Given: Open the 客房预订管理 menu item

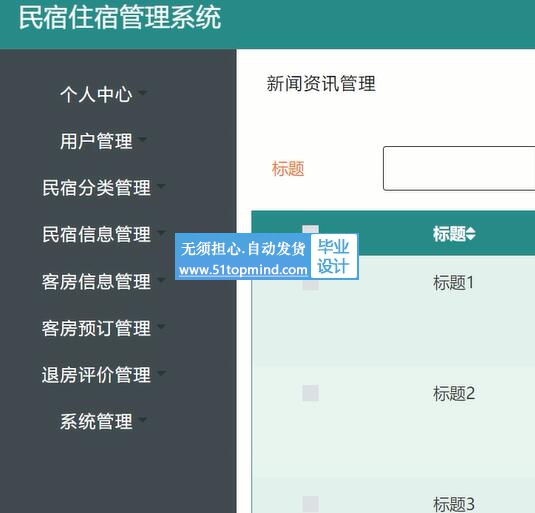Looking at the screenshot, I should [x=96, y=328].
